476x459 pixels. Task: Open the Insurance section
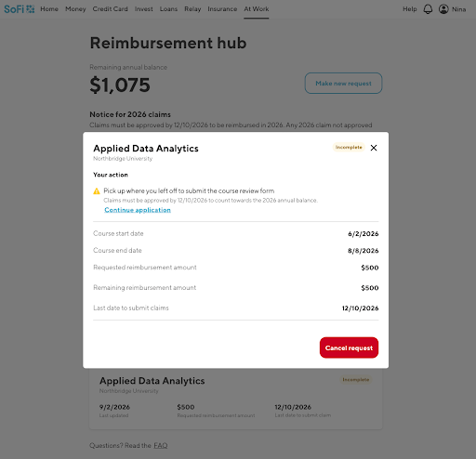[x=222, y=9]
